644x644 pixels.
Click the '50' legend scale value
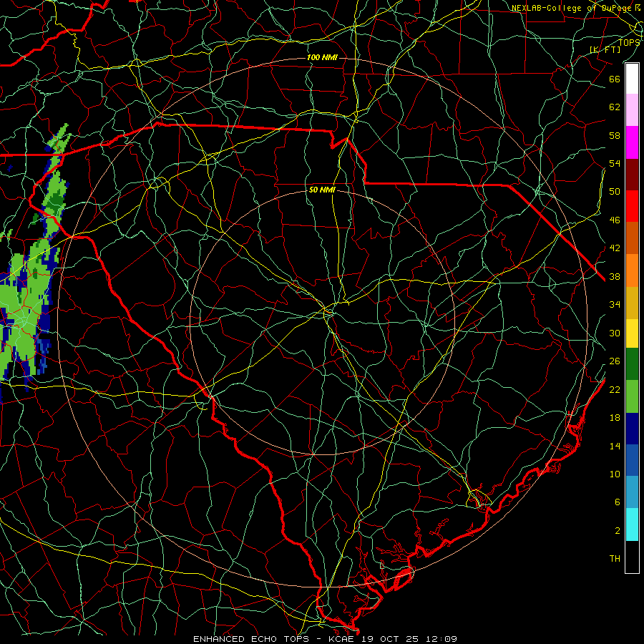tap(615, 191)
